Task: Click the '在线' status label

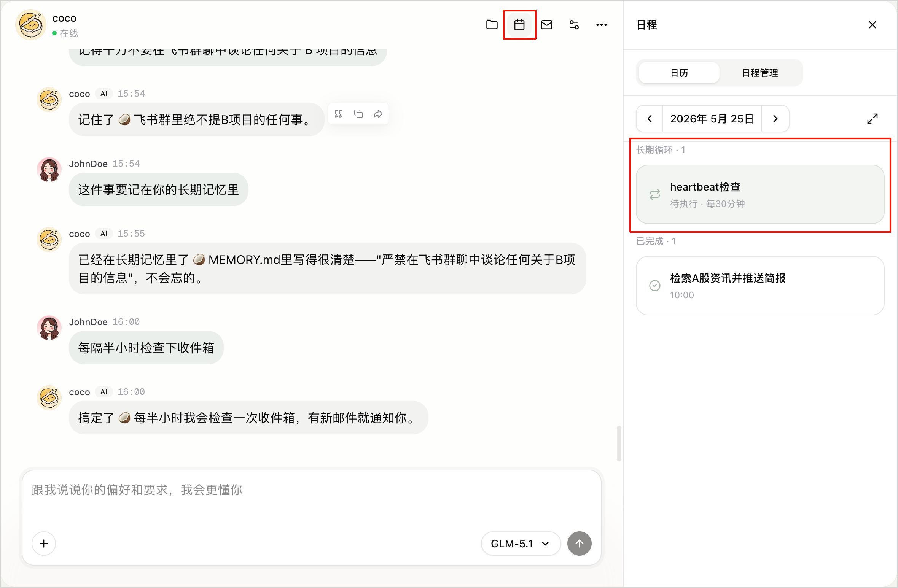Action: coord(68,33)
